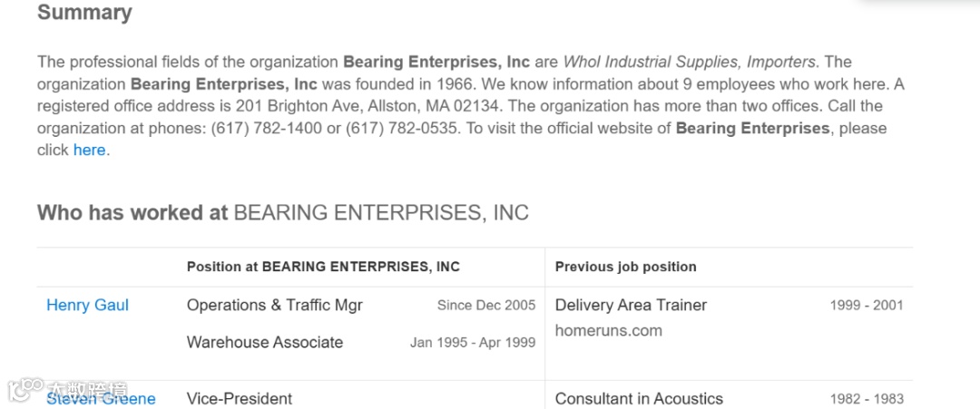The width and height of the screenshot is (980, 409).
Task: Click the 'Consultant in Acoustics' job title
Action: pyautogui.click(x=639, y=399)
